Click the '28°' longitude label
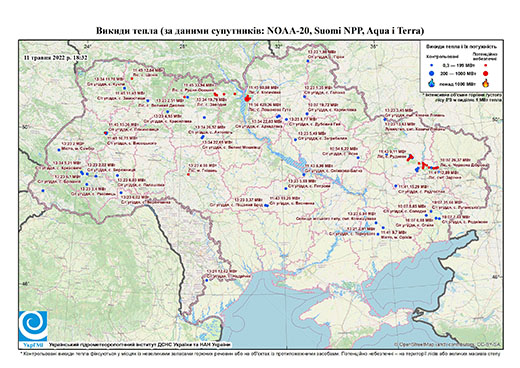Viewport: 520px width, 368px height. coord(183,46)
